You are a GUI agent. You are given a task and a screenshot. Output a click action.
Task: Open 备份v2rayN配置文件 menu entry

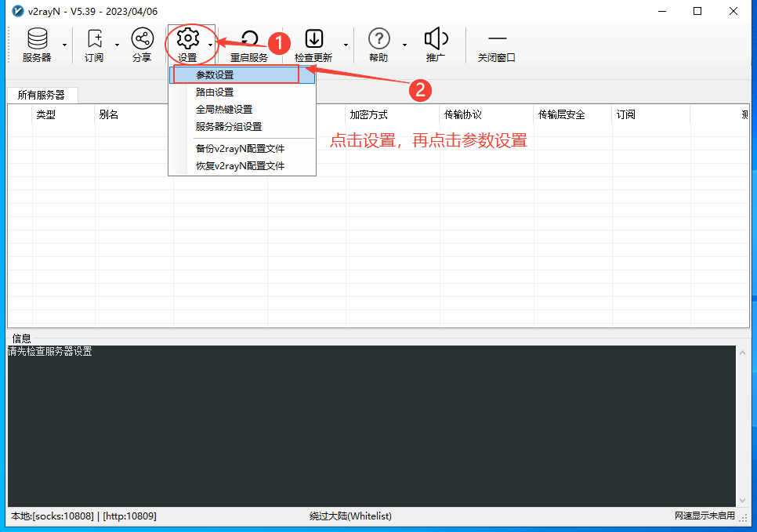pos(240,149)
